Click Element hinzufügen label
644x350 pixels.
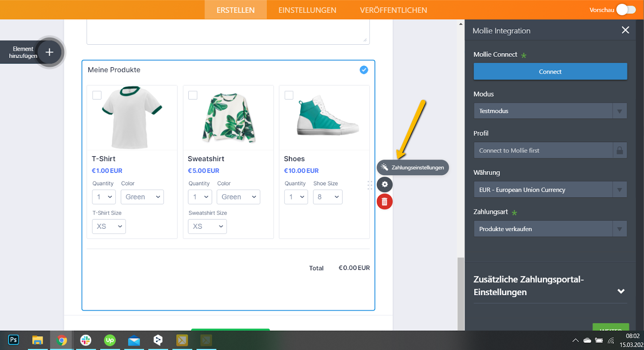(23, 52)
